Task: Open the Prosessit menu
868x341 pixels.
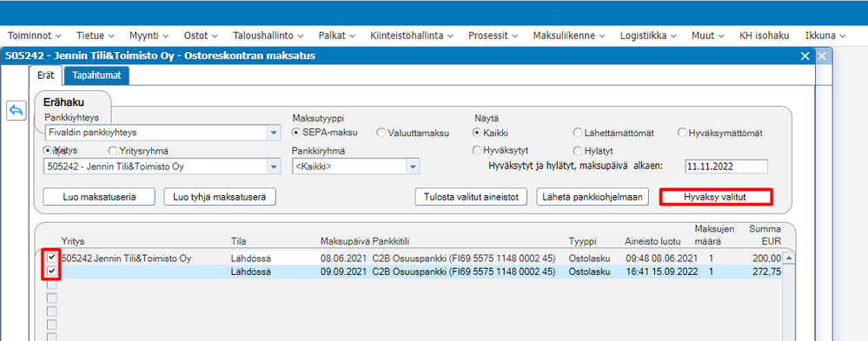Action: [x=494, y=36]
